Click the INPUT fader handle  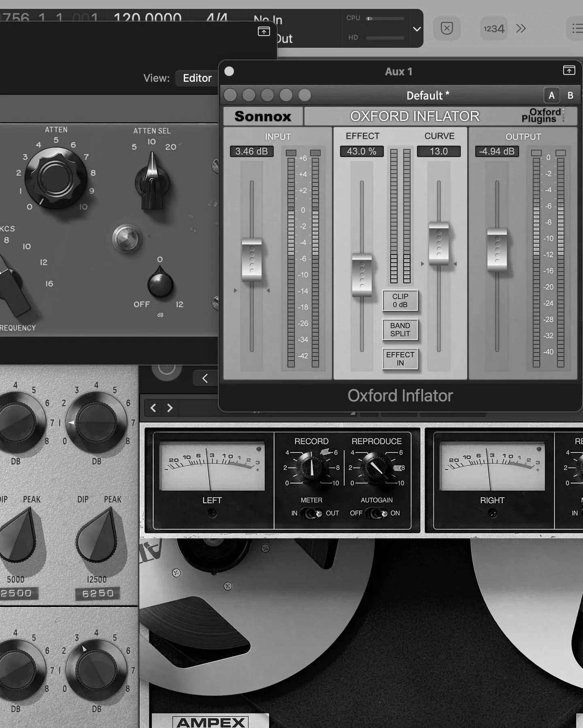point(251,259)
